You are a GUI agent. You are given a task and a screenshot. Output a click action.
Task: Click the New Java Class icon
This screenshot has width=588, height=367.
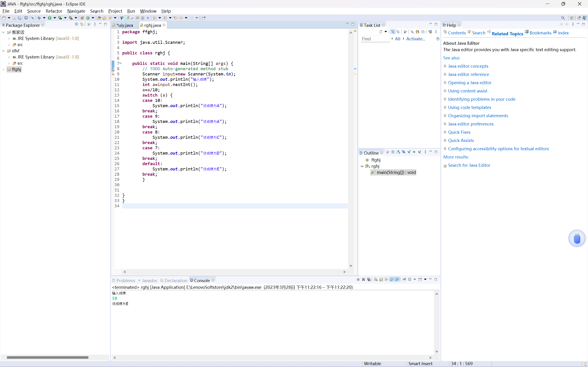pyautogui.click(x=88, y=18)
